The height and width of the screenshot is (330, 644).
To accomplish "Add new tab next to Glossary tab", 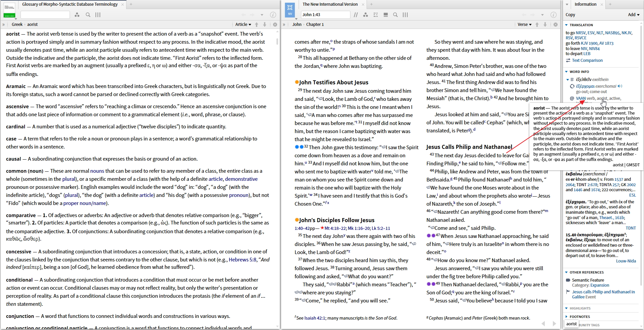I will (x=131, y=4).
